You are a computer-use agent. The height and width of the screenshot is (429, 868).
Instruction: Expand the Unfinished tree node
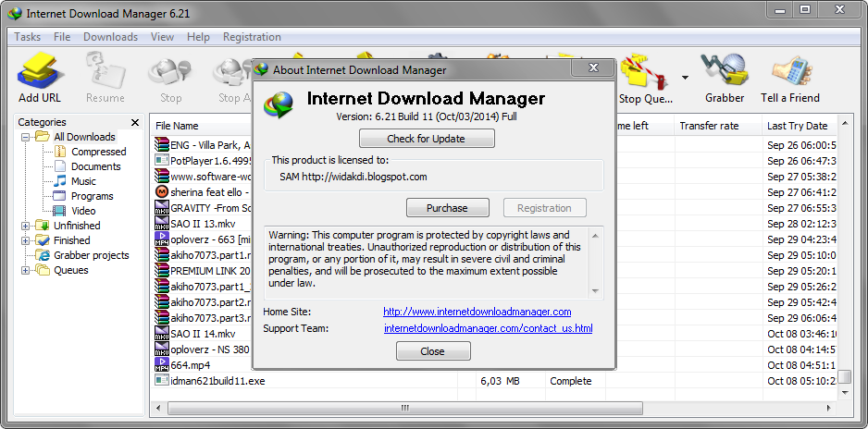point(25,226)
